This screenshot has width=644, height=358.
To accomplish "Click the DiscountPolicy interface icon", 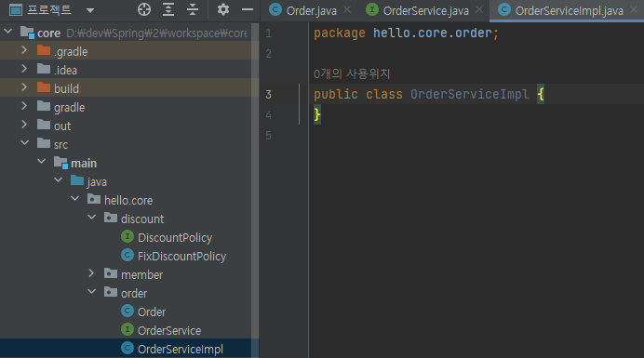I will (127, 236).
